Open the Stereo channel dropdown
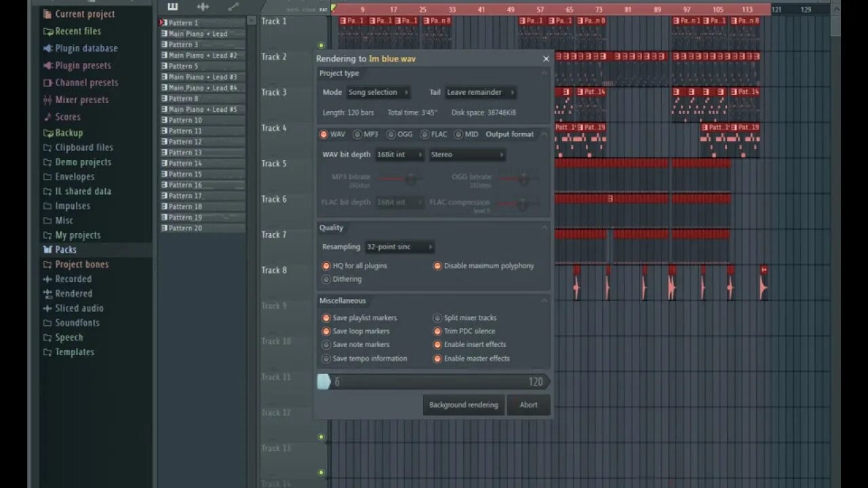The height and width of the screenshot is (488, 868). click(467, 155)
